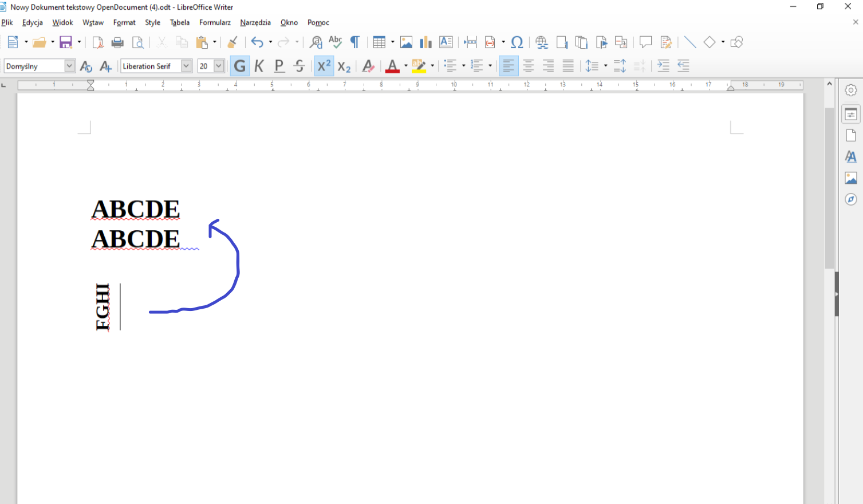Toggle Superscript formatting
The height and width of the screenshot is (504, 863).
324,66
